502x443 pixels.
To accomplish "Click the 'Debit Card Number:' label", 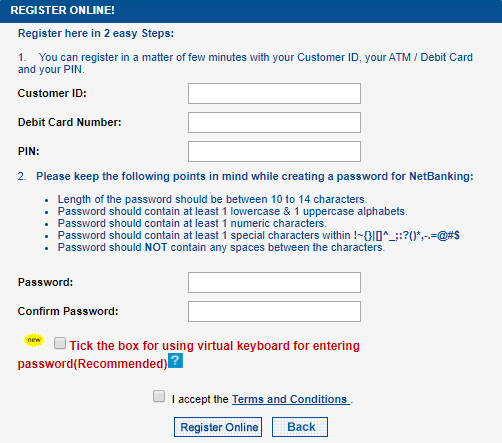I will click(69, 122).
